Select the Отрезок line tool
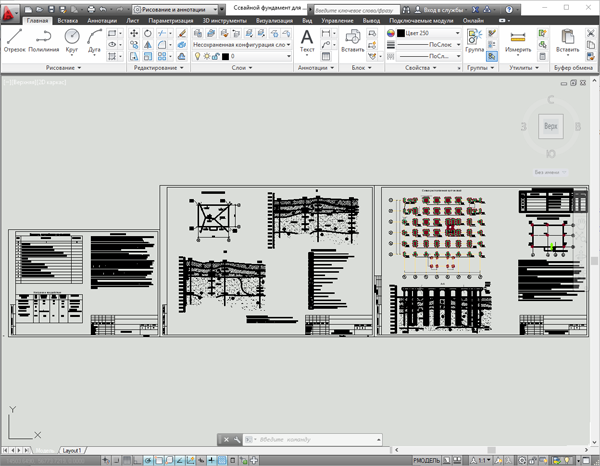The image size is (600, 466). point(15,41)
